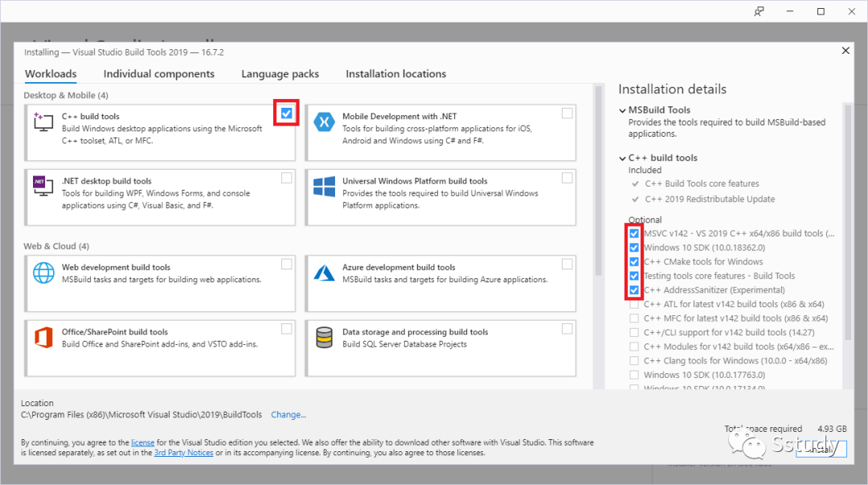Click the Xamarin Mobile Development with .NET icon
The width and height of the screenshot is (868, 485).
(x=324, y=121)
